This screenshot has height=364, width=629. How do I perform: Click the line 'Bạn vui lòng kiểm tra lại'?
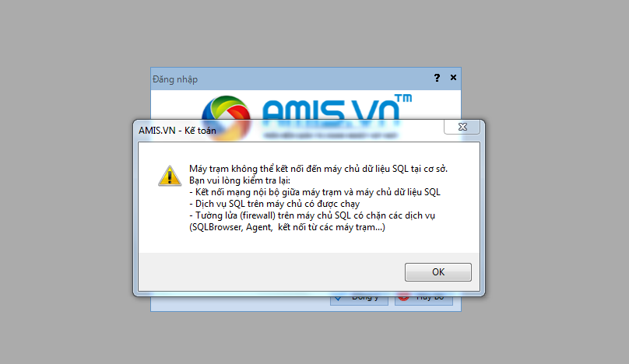pyautogui.click(x=240, y=180)
